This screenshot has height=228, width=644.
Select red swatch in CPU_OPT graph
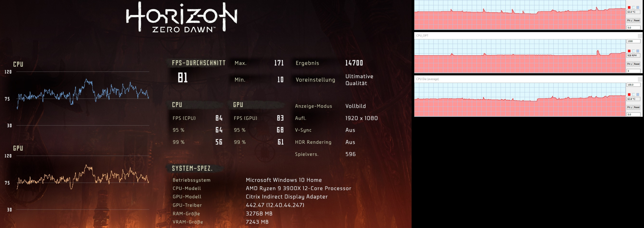click(629, 51)
